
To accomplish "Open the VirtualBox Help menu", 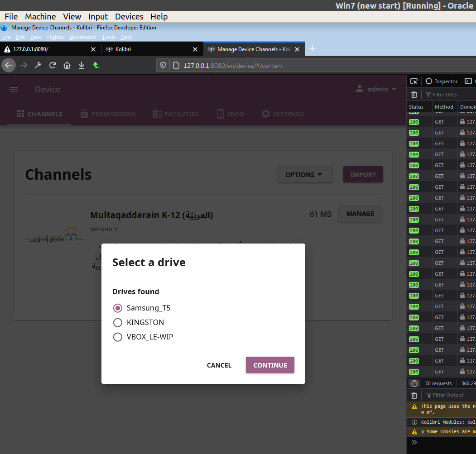I will pos(159,16).
